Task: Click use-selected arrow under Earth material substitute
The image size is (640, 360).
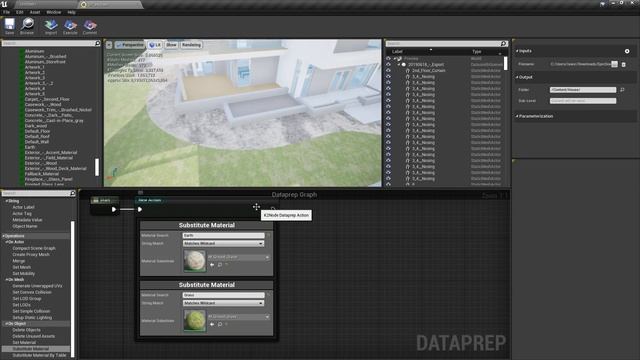Action: (212, 265)
